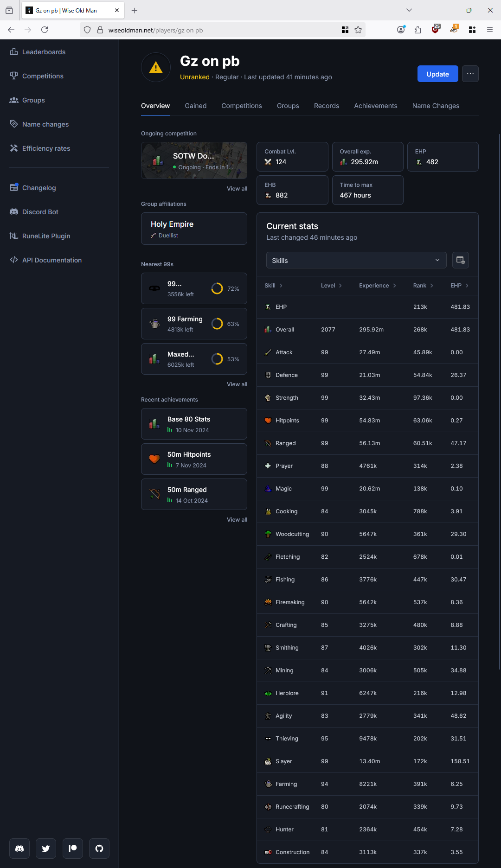501x868 pixels.
Task: Click the Agility EHP value 48.62
Action: coord(458,716)
